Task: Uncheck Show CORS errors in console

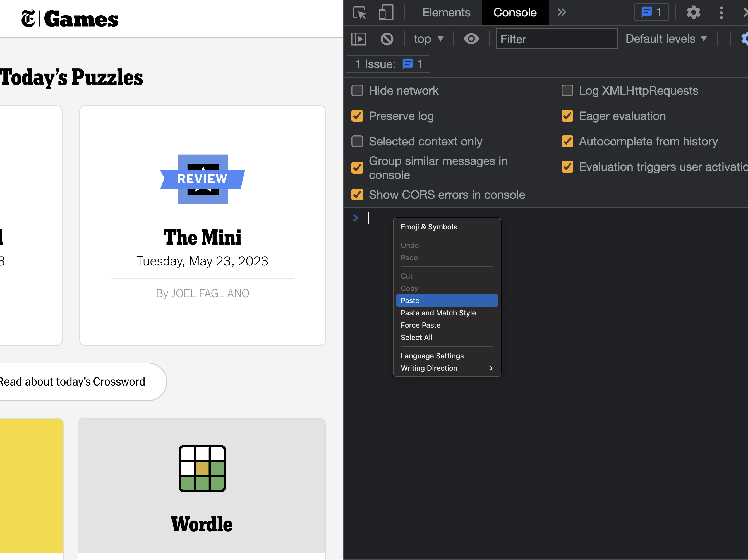Action: pos(357,195)
